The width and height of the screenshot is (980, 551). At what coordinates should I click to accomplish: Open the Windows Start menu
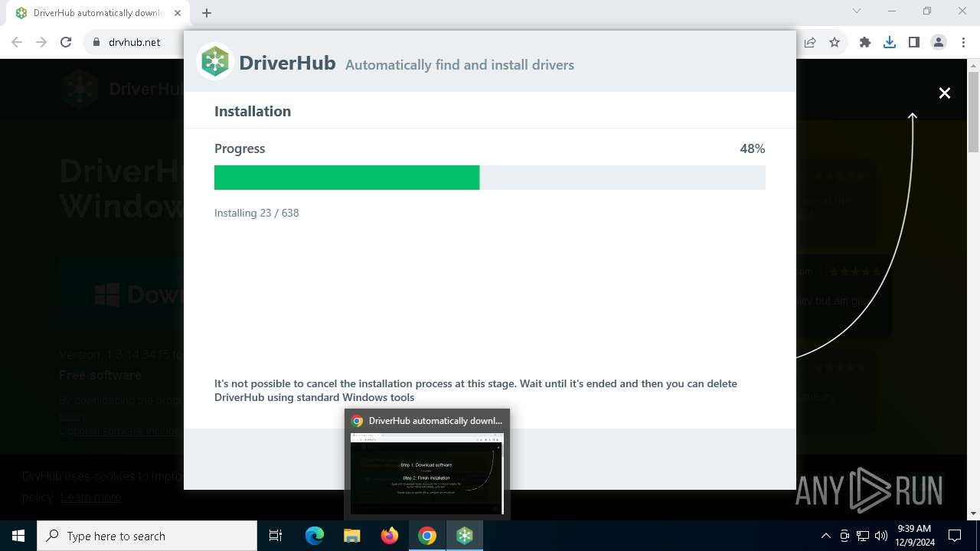pyautogui.click(x=18, y=536)
